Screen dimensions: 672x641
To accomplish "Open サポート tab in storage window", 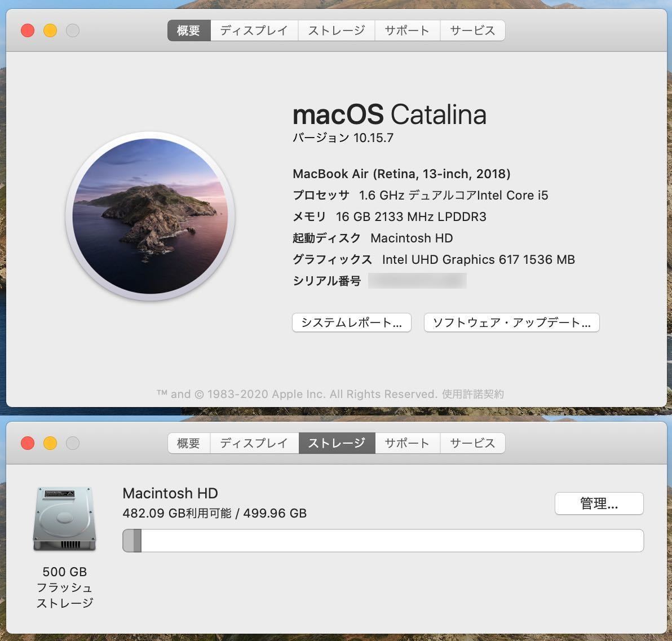I will tap(407, 443).
